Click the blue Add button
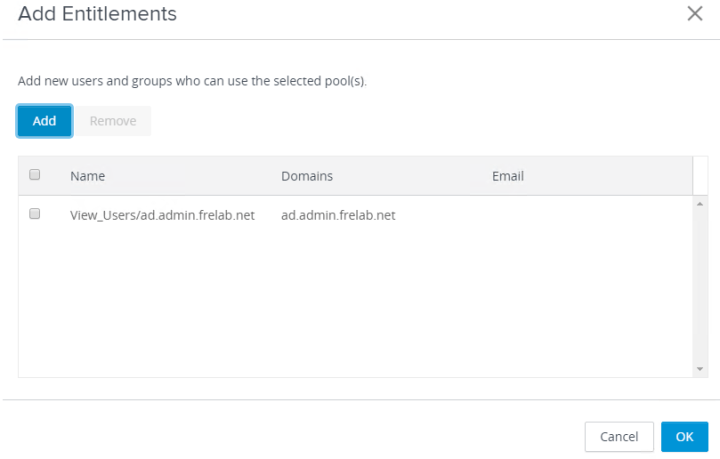 click(x=44, y=121)
